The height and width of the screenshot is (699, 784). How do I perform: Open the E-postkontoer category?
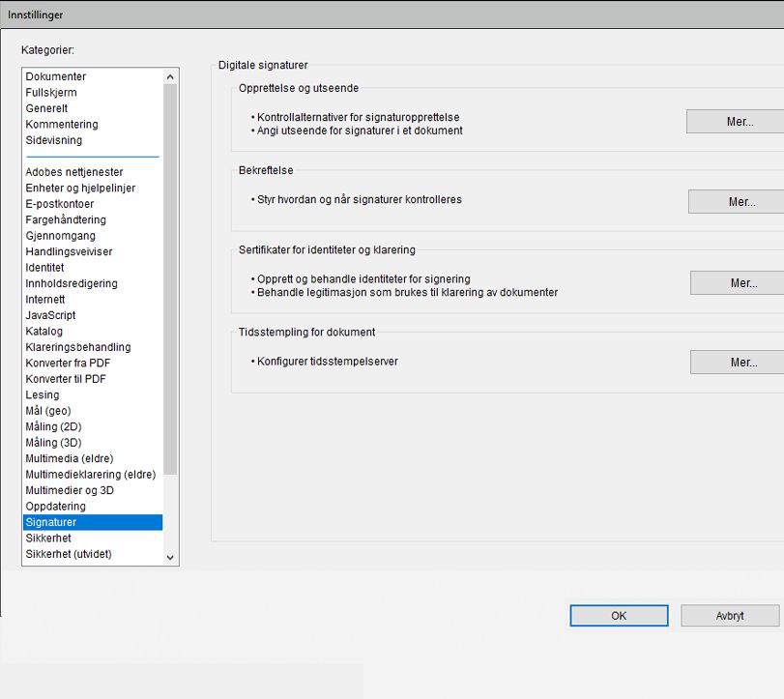coord(60,203)
